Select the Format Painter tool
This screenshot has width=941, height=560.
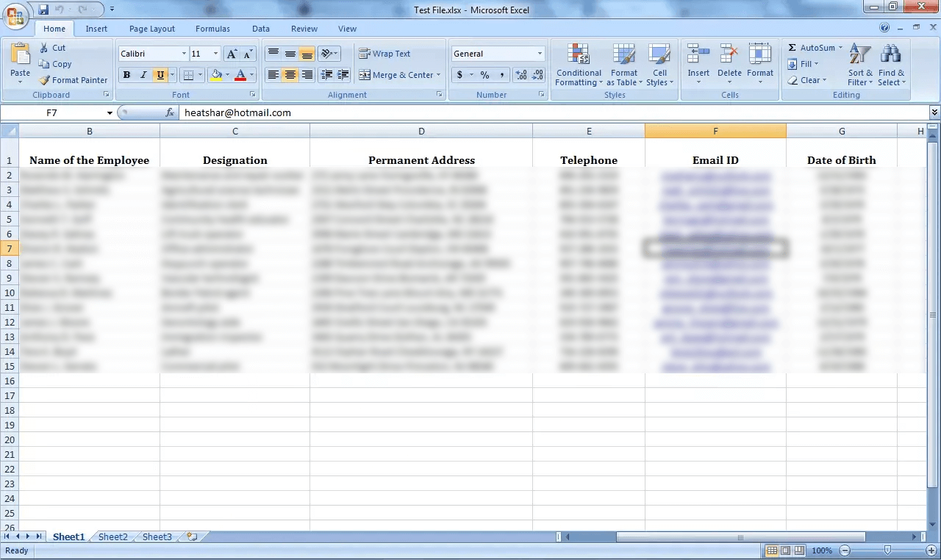pyautogui.click(x=72, y=80)
